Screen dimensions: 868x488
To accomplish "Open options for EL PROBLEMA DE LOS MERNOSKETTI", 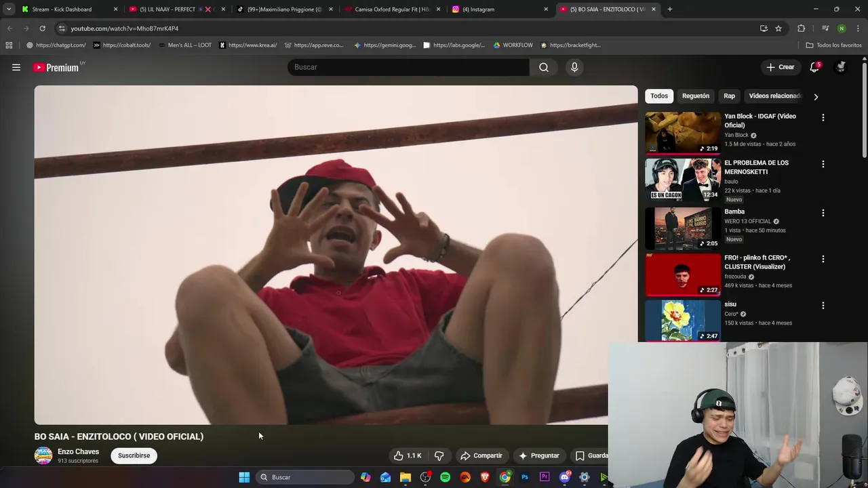I will coord(823,164).
